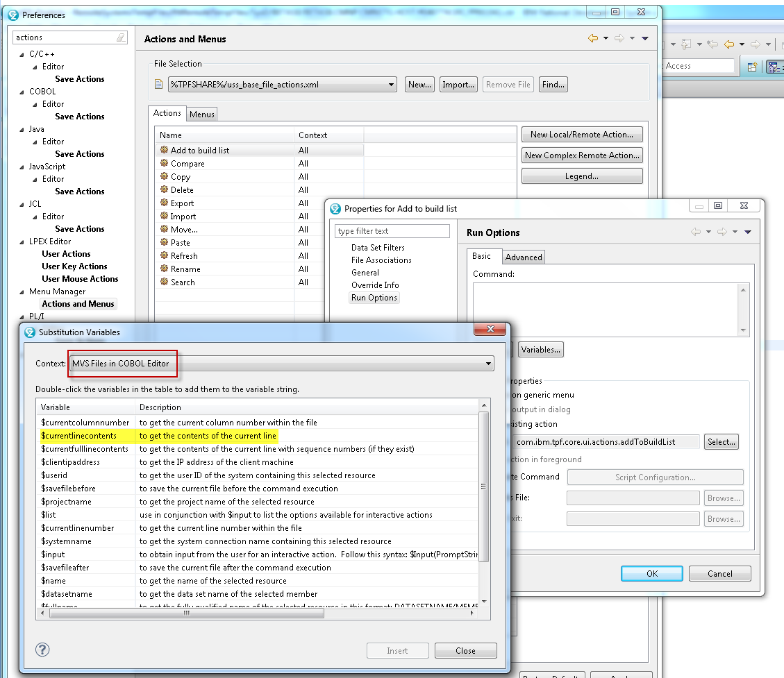Click the Open Perspective toolbar icon

point(752,67)
